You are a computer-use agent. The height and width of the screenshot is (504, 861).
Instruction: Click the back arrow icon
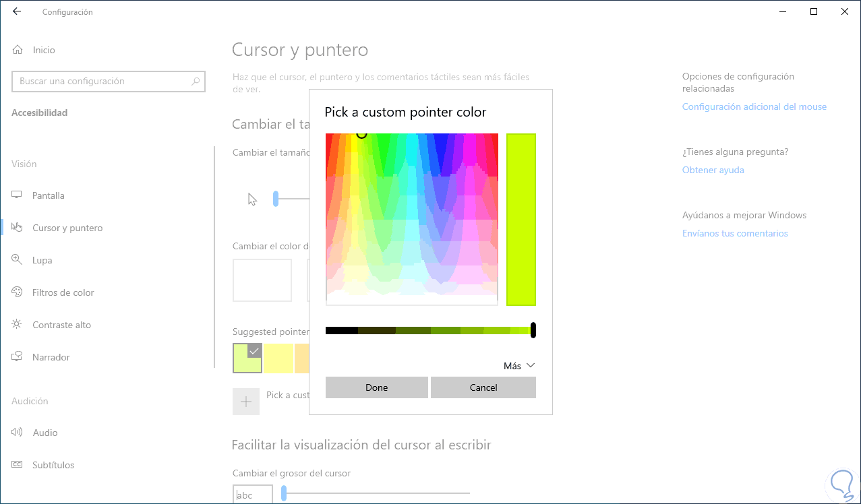click(17, 12)
